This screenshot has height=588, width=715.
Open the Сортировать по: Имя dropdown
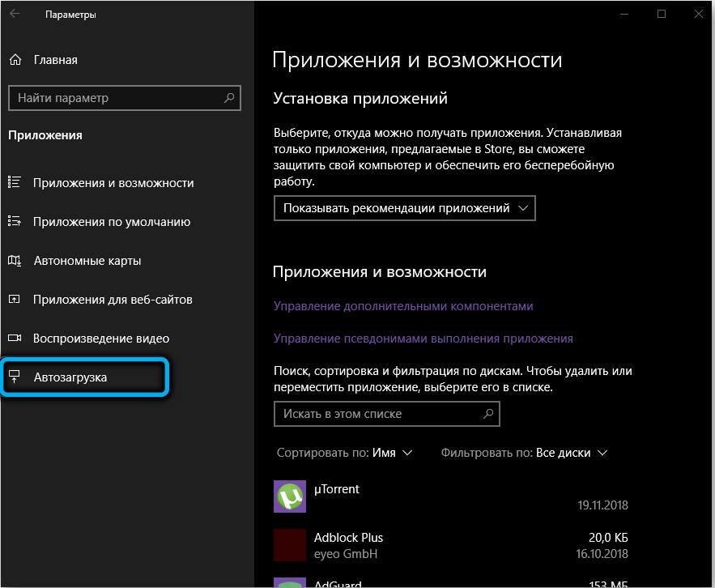(x=345, y=453)
